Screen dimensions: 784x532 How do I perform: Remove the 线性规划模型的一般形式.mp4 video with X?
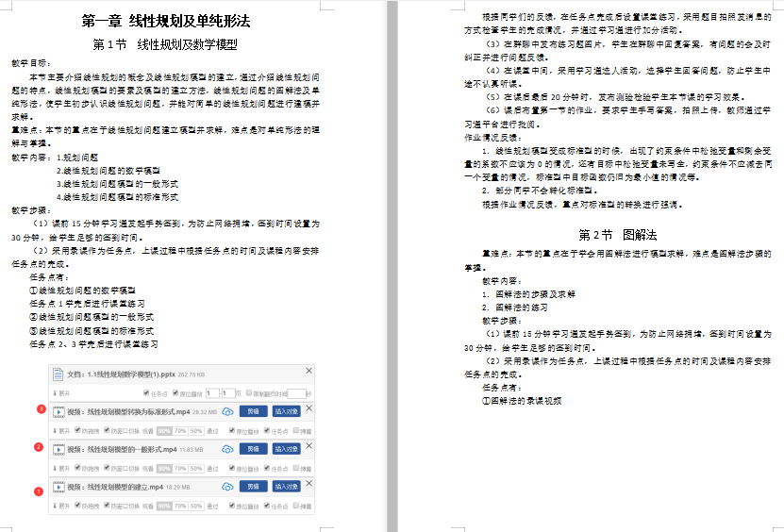click(x=309, y=446)
